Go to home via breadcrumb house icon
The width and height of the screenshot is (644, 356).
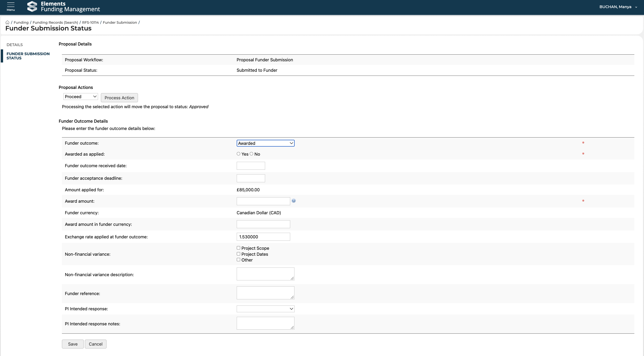click(x=8, y=23)
